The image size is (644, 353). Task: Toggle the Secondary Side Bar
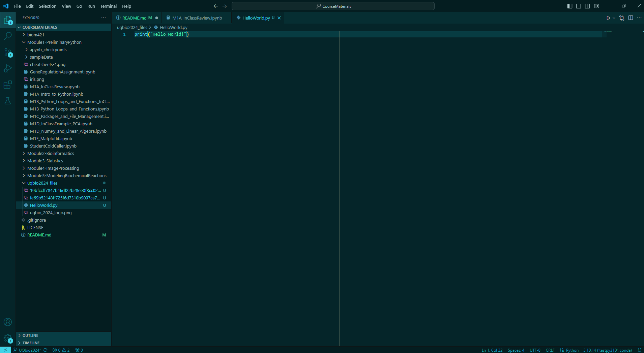pyautogui.click(x=587, y=6)
